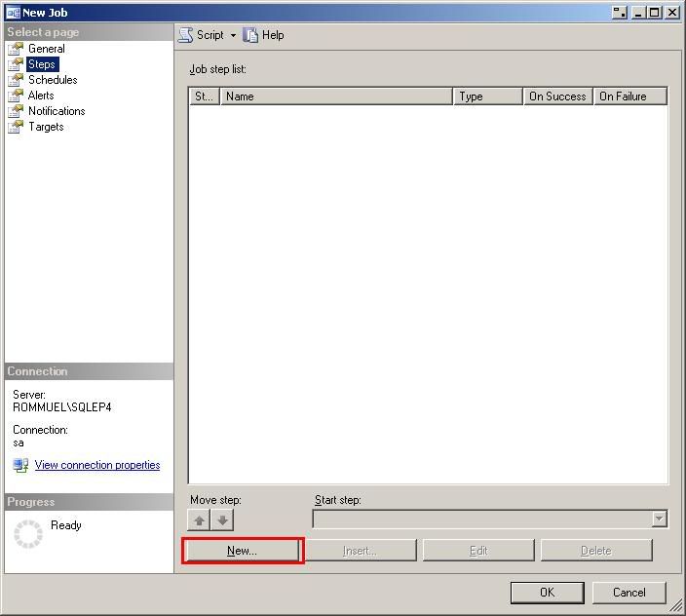Click the Move step down arrow
The image size is (686, 616).
(x=222, y=520)
